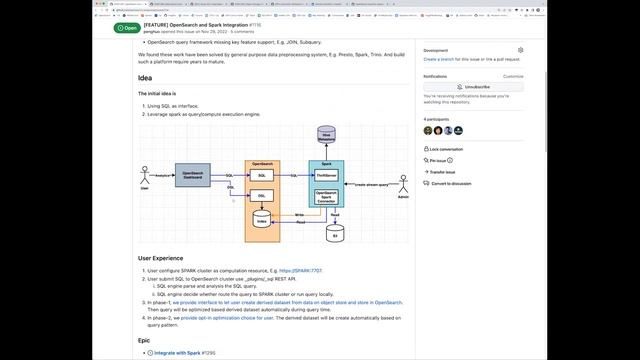Click the pin icon beside Pin issue
Screen dimensions: 640x360
coord(426,160)
